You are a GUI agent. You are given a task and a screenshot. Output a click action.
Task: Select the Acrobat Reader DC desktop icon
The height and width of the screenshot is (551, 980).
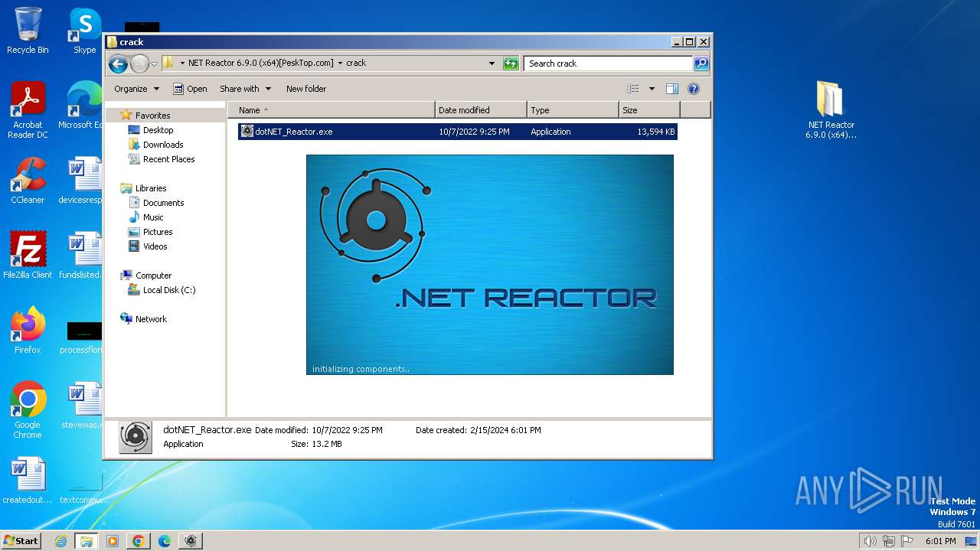pos(28,110)
